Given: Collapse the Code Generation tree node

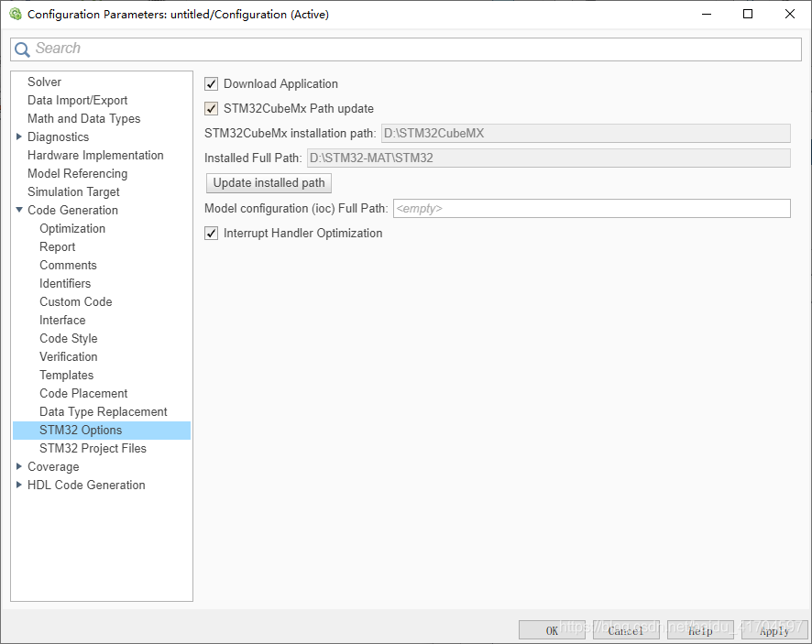Looking at the screenshot, I should [19, 211].
